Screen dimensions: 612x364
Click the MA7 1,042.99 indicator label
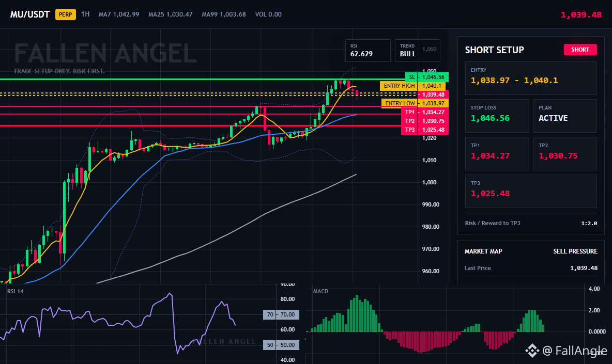pos(119,14)
